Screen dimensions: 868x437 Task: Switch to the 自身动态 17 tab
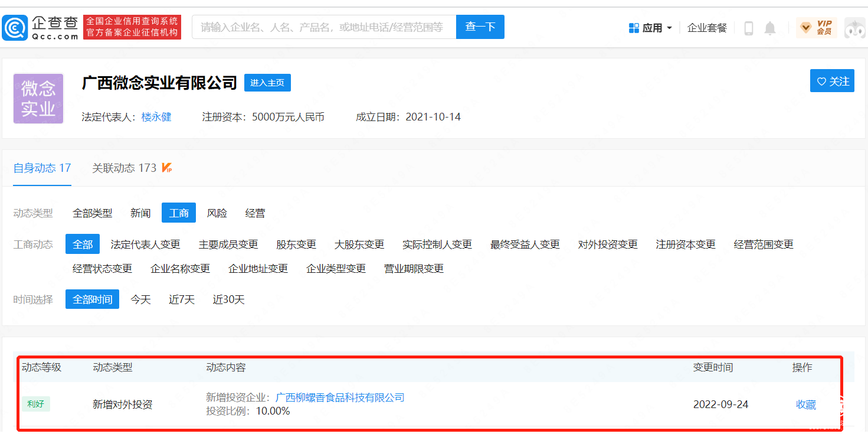(x=42, y=168)
